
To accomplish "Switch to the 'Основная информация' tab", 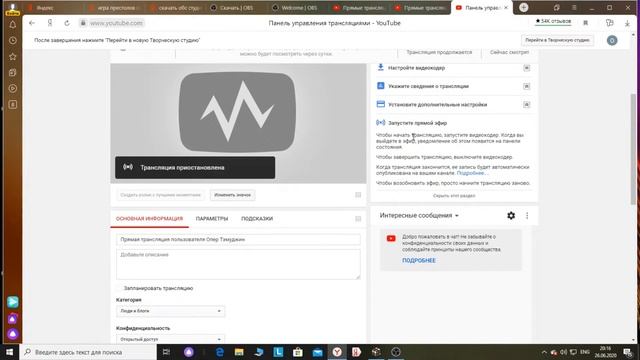I will tap(149, 219).
